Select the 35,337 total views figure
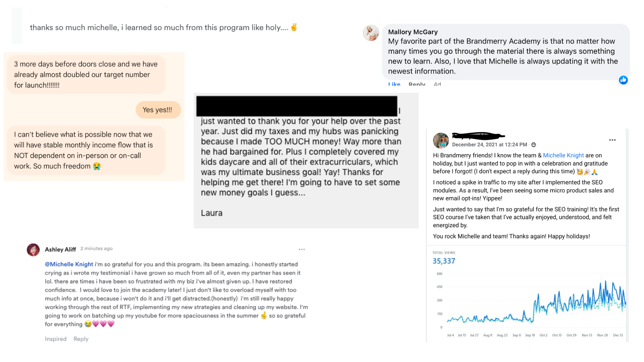 coord(444,261)
